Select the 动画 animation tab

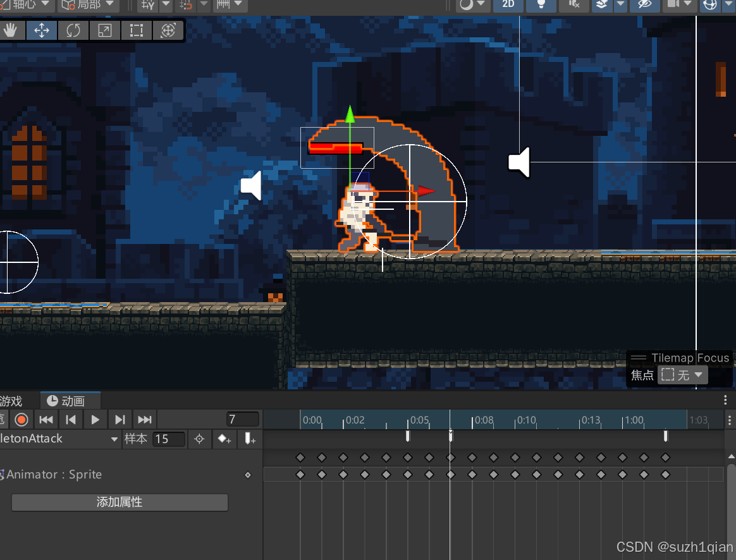click(x=70, y=401)
